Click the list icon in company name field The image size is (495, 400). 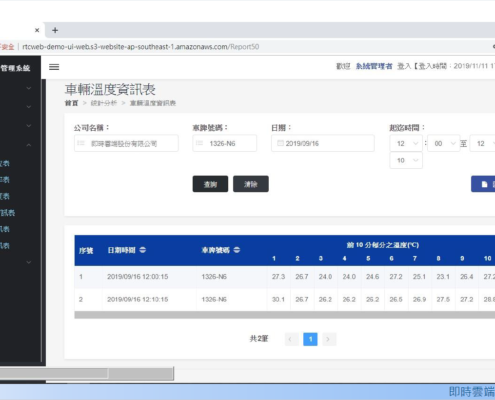(81, 143)
